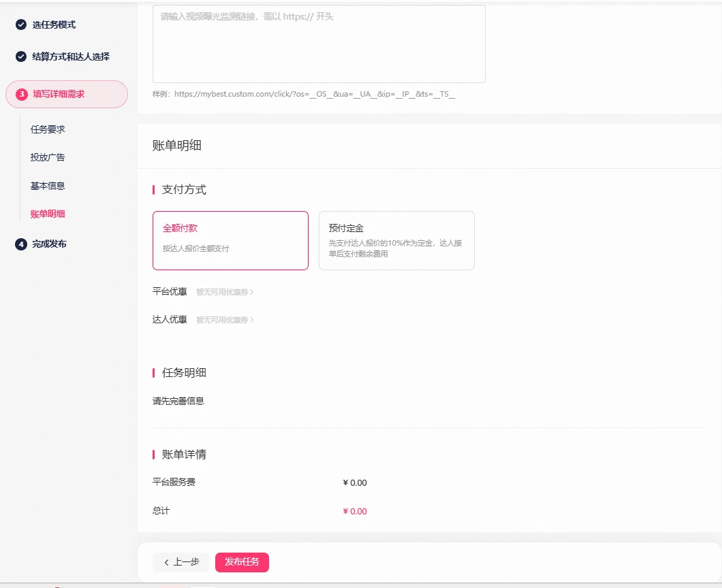Click the checkmark icon beside 结算方式和达人选择
The image size is (722, 588).
[x=21, y=57]
